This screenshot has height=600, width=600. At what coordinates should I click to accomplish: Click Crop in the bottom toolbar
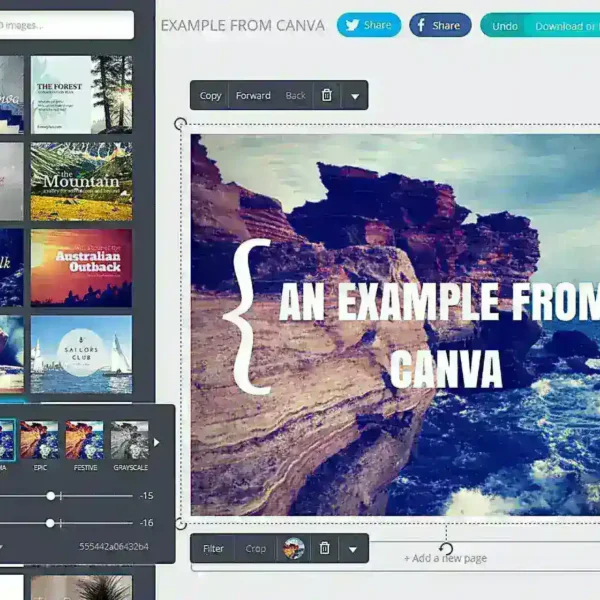pyautogui.click(x=256, y=549)
